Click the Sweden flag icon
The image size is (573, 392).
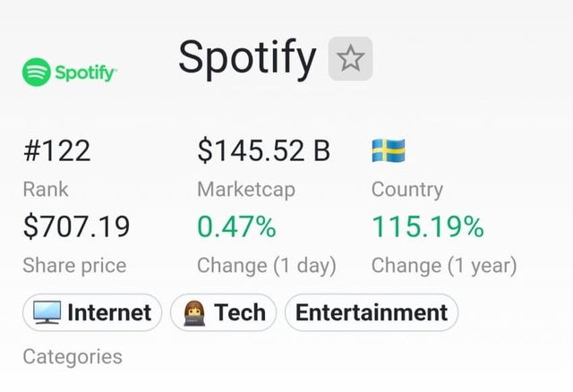tap(389, 150)
